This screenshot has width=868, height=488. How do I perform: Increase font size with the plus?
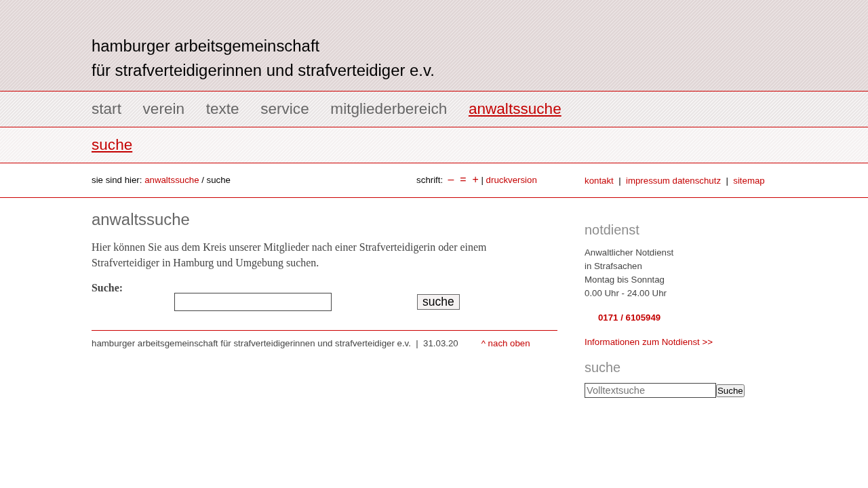tap(475, 180)
